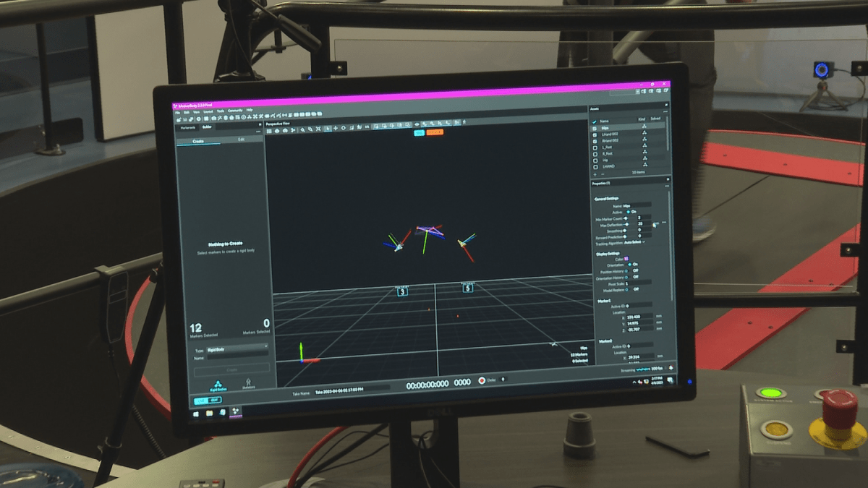Viewport: 868px width, 488px height.
Task: Click the translate (move) tool in viewport toolbar
Action: pos(335,129)
